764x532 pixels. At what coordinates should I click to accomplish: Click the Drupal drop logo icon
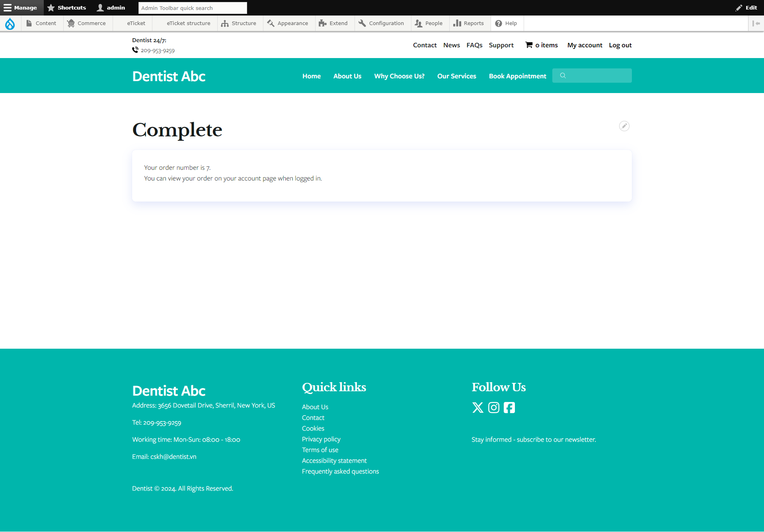point(10,23)
